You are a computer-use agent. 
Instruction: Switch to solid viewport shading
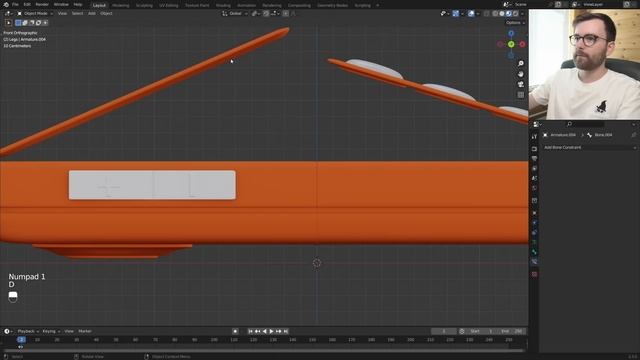pos(502,13)
